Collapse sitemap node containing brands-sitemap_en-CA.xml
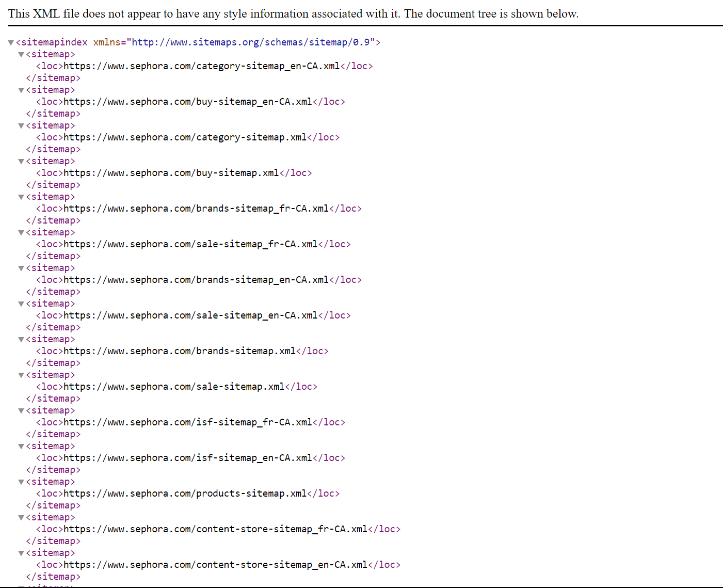723x588 pixels. point(21,268)
